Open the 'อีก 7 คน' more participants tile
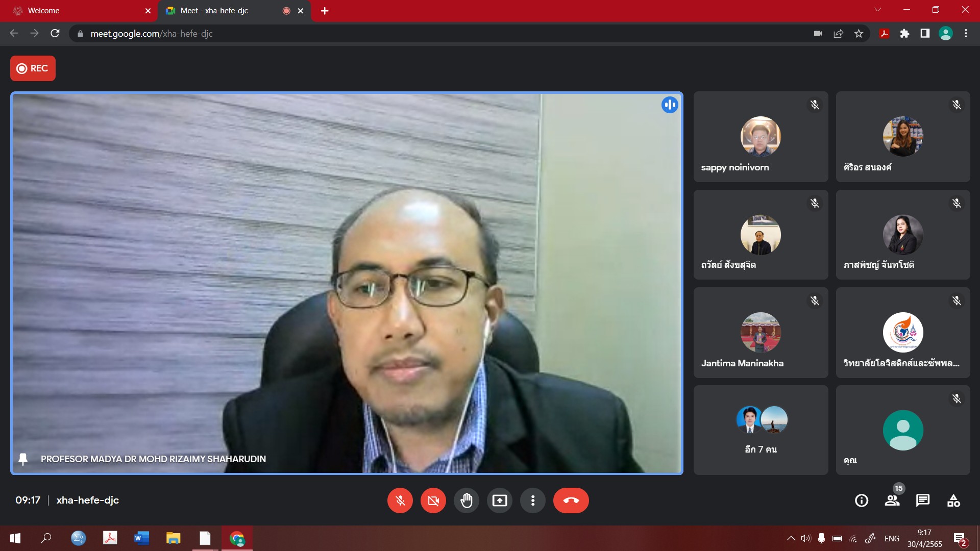 761,430
